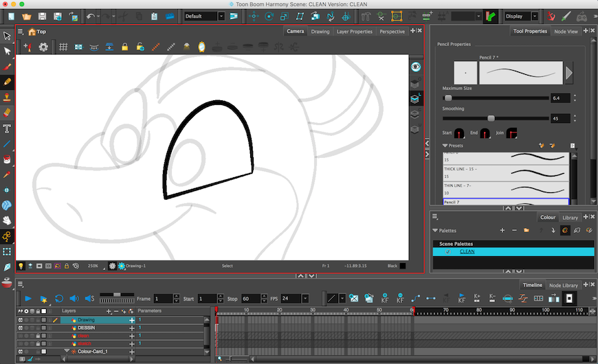Select the Brush tool in the left toolbar

click(7, 67)
